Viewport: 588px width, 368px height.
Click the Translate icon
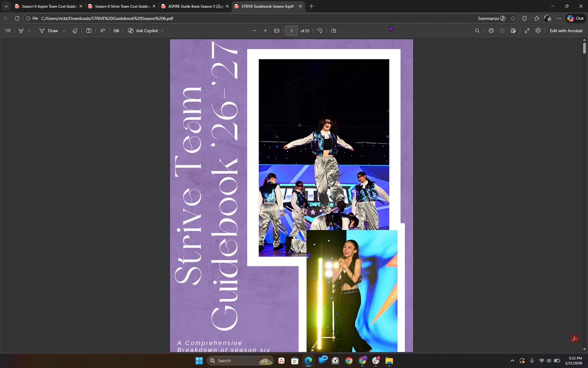(116, 31)
